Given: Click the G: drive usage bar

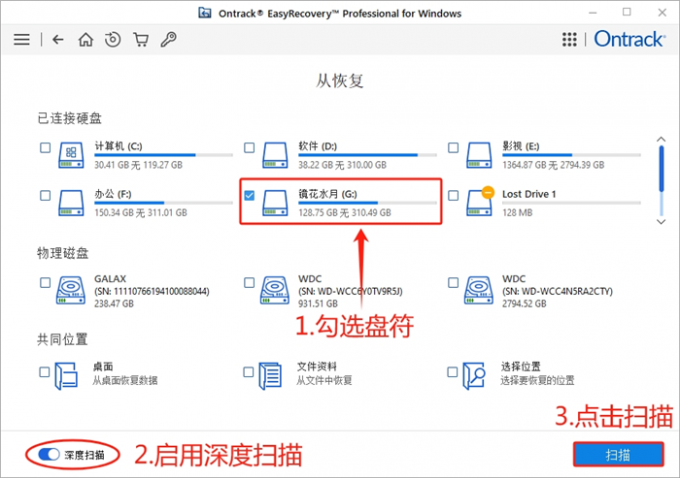Looking at the screenshot, I should point(367,203).
